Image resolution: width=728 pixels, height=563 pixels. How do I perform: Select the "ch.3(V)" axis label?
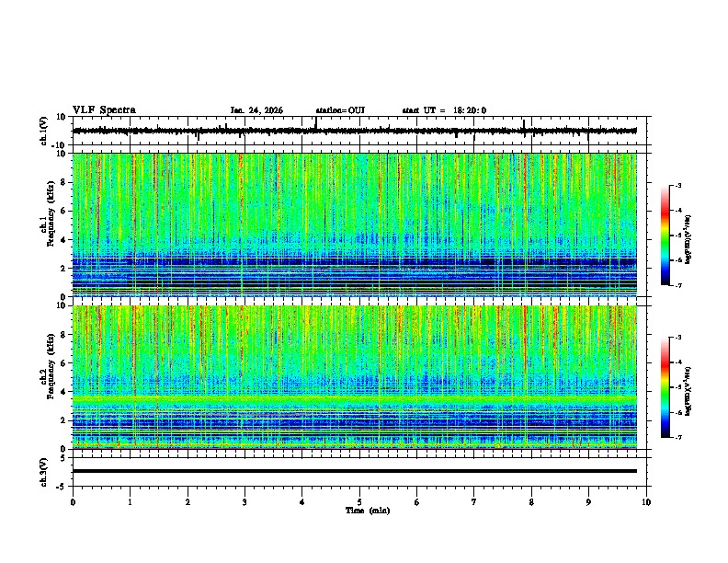(x=44, y=473)
